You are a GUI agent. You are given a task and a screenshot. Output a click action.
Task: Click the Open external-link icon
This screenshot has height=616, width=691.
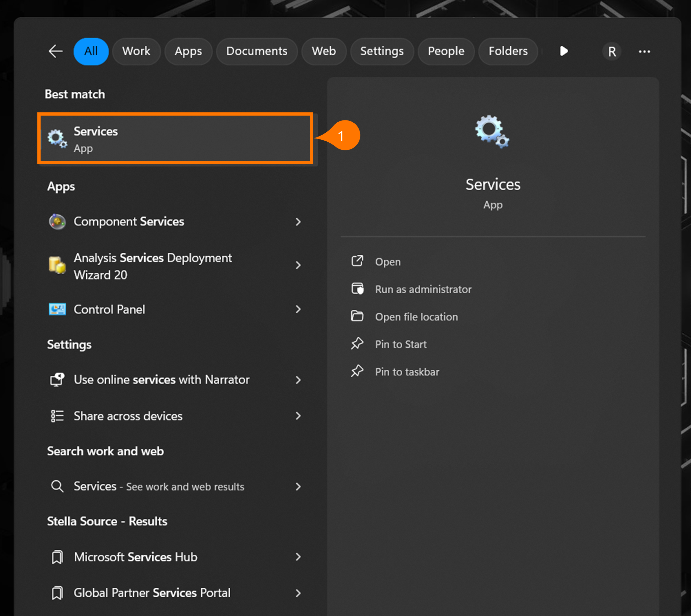[x=357, y=261]
